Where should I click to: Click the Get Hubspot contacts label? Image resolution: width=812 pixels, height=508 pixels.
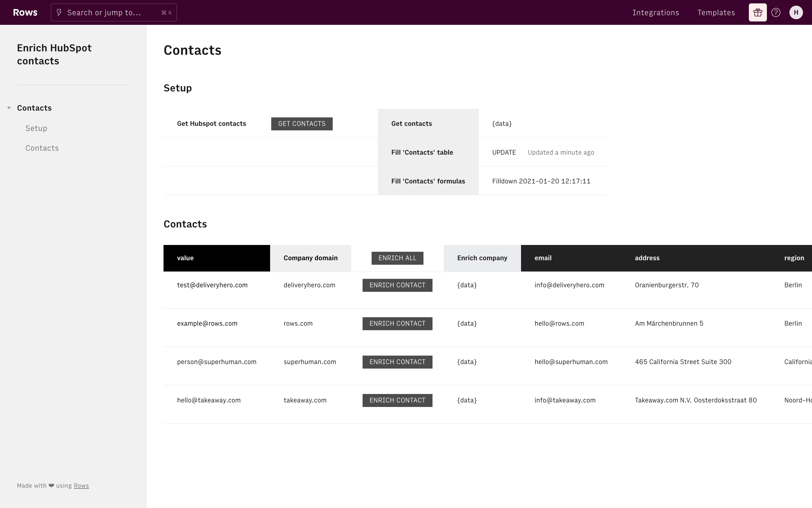tap(211, 124)
